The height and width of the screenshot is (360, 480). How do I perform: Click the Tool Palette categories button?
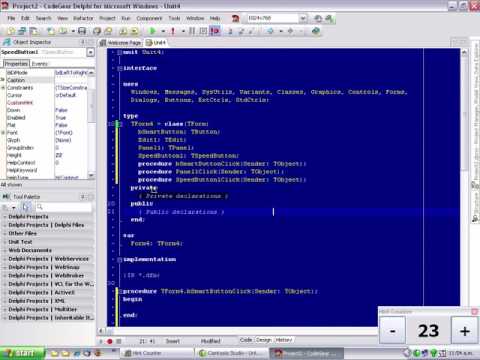pyautogui.click(x=7, y=207)
